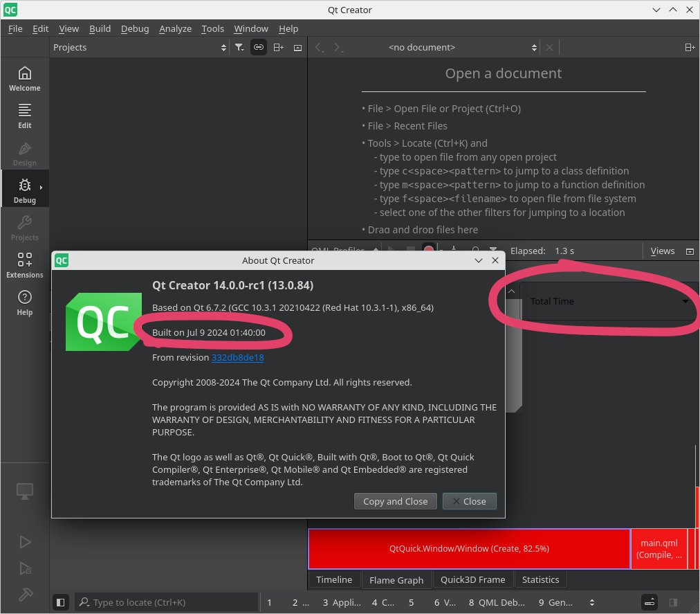Viewport: 700px width, 614px height.
Task: Open Extensions mode
Action: tap(24, 265)
